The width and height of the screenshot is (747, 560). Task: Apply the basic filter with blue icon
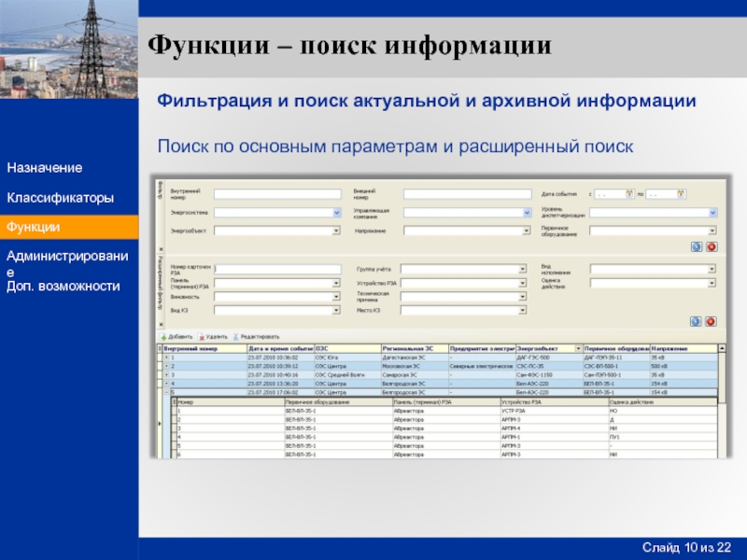click(x=697, y=246)
